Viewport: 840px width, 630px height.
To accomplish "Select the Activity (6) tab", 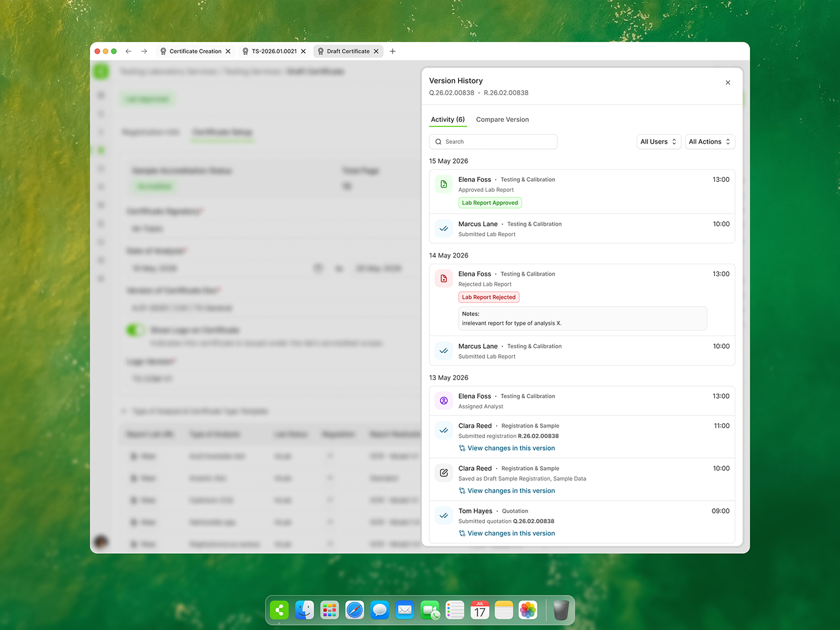I will coord(448,119).
